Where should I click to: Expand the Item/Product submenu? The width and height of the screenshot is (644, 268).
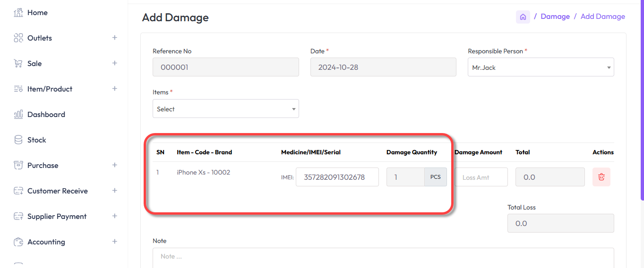click(114, 89)
